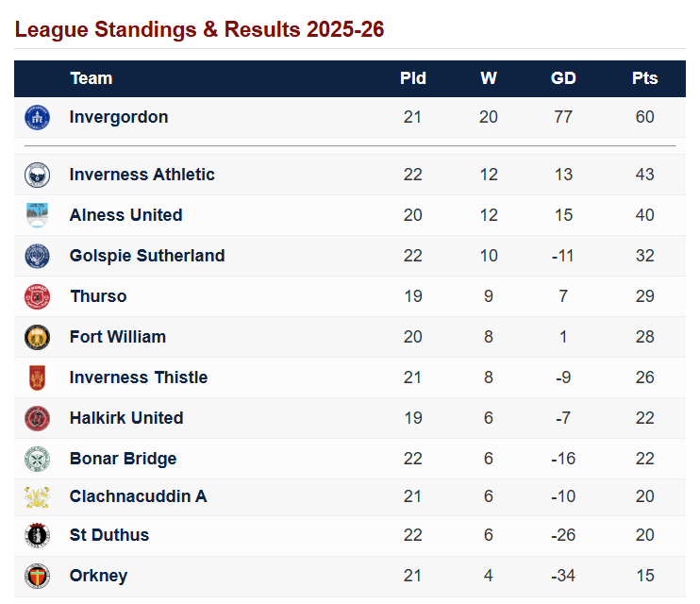Viewport: 700px width, 604px height.
Task: Click the Golspie Sutherland club badge
Action: coord(37,256)
